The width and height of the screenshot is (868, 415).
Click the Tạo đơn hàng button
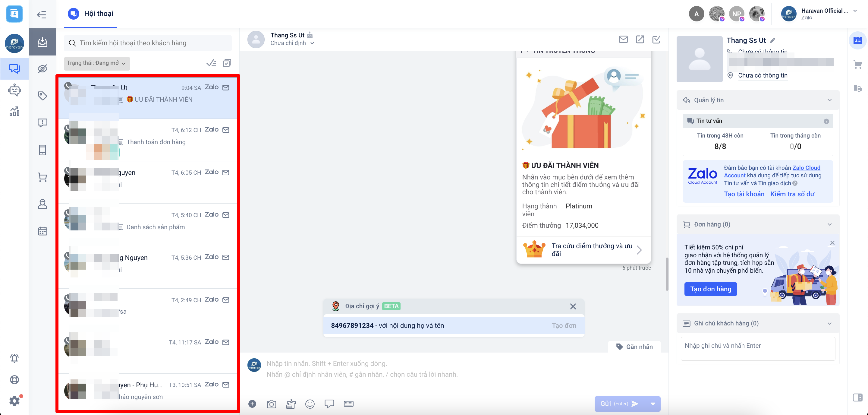(710, 289)
